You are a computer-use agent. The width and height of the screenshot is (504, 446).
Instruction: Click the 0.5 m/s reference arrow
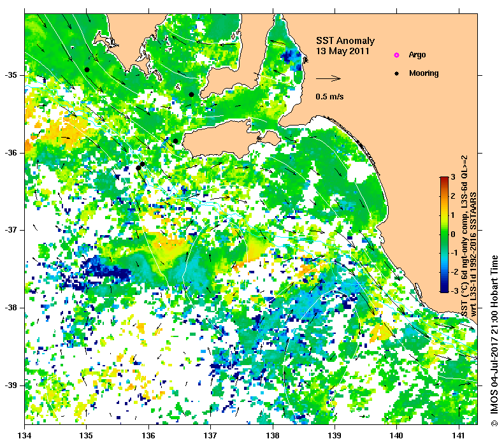[x=328, y=78]
